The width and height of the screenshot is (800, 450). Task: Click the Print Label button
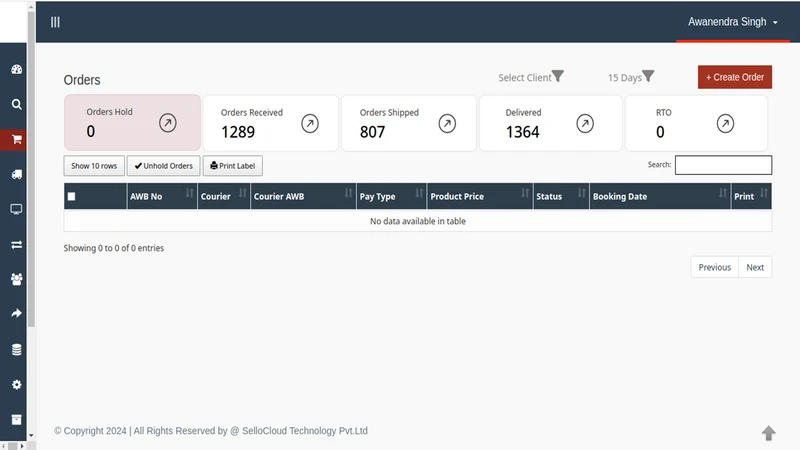pos(233,166)
